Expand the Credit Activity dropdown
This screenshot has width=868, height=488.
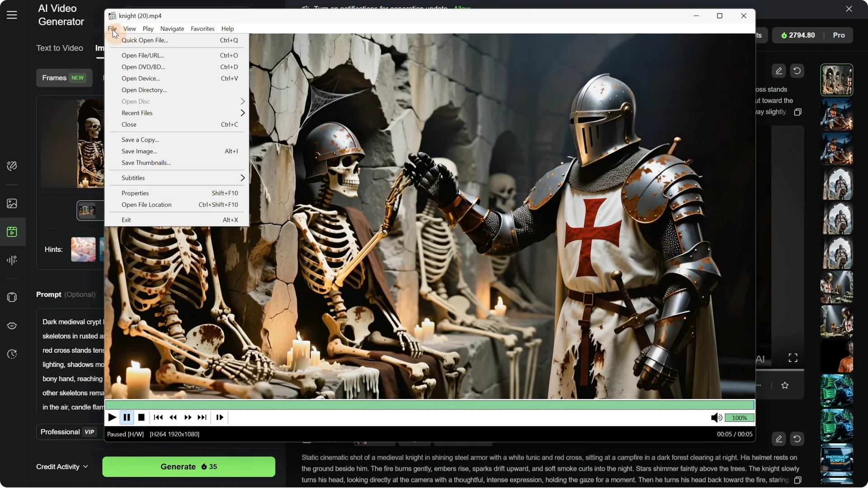point(62,467)
